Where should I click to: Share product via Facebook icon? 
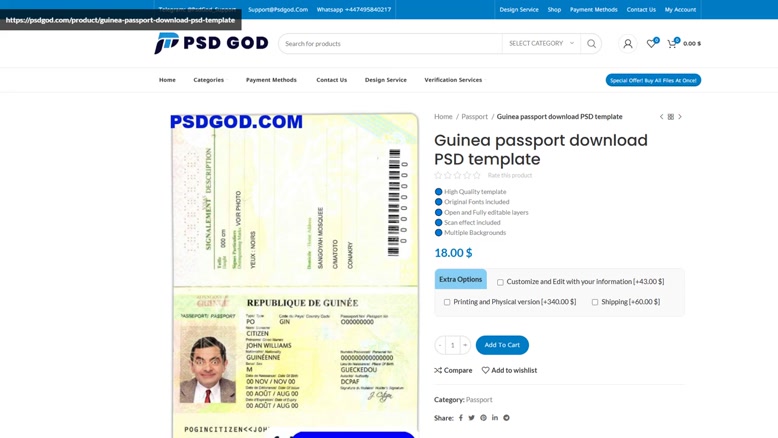460,418
